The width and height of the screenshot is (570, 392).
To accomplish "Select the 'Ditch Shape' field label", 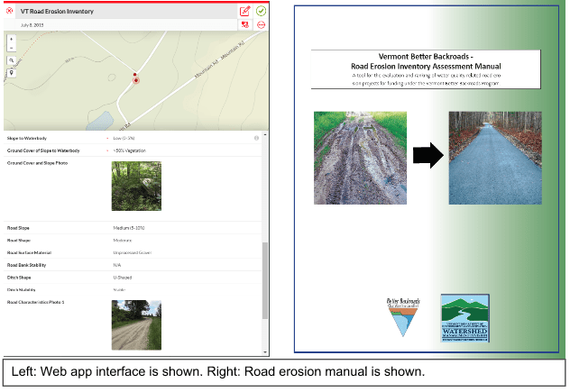I will 19,278.
